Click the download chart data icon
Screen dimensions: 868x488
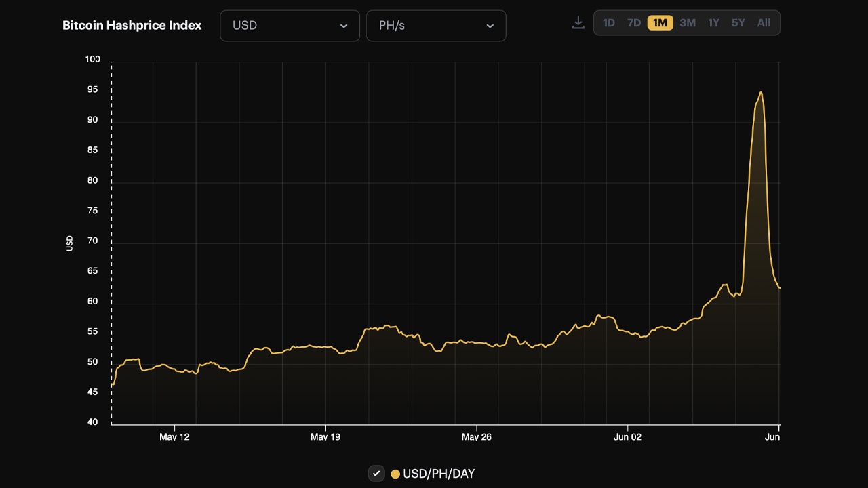(x=578, y=22)
